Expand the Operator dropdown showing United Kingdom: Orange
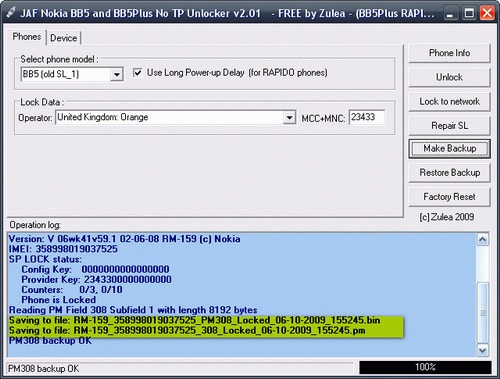The height and width of the screenshot is (379, 500). pyautogui.click(x=289, y=117)
